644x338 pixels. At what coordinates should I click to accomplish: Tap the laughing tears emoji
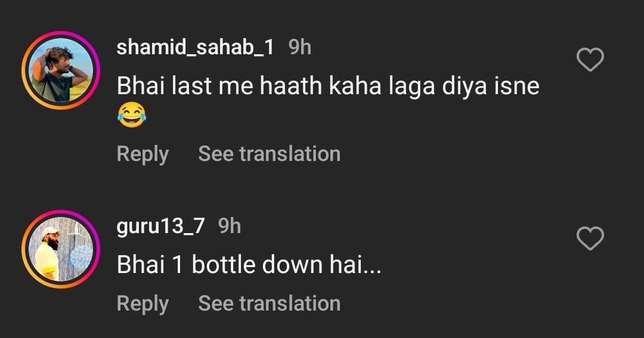tap(131, 115)
